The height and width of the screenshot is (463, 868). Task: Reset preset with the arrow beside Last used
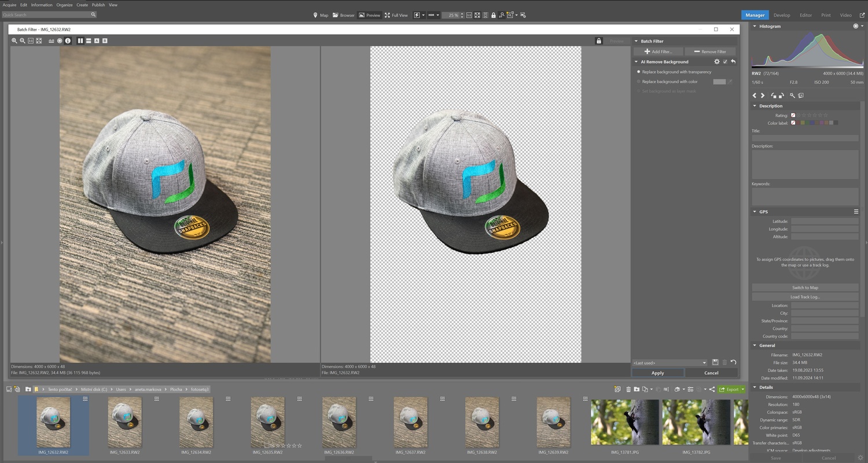click(733, 362)
